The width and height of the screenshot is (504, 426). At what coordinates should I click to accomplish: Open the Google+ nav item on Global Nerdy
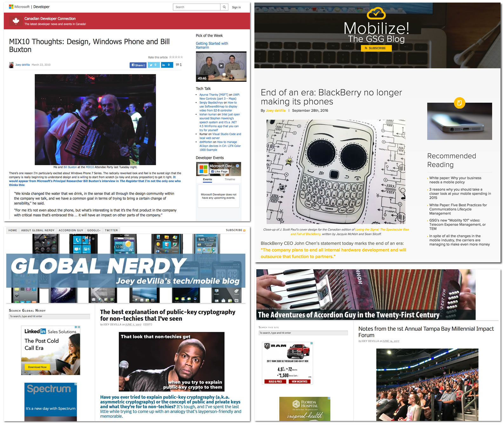94,230
